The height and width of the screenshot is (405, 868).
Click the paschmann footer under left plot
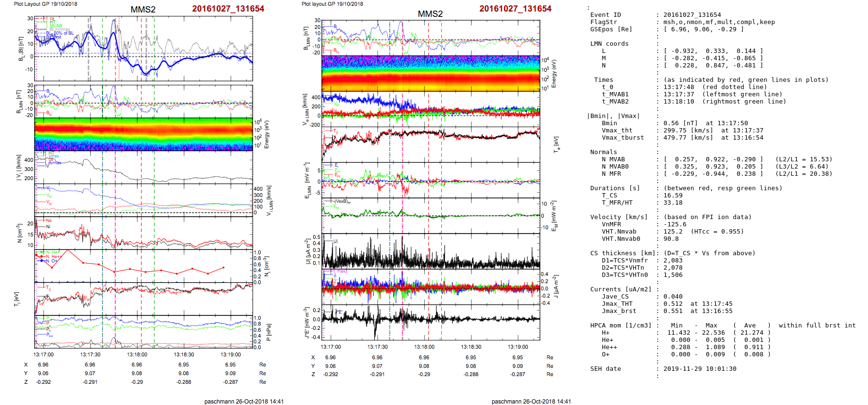click(243, 401)
